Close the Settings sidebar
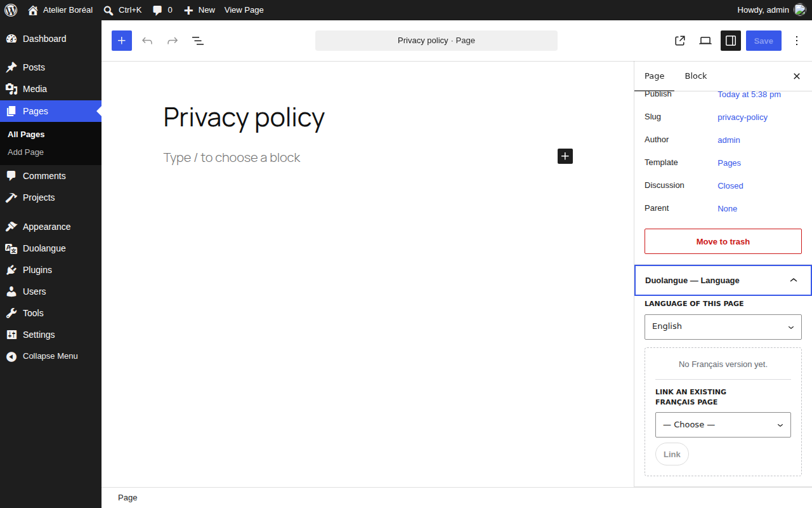 pos(797,76)
